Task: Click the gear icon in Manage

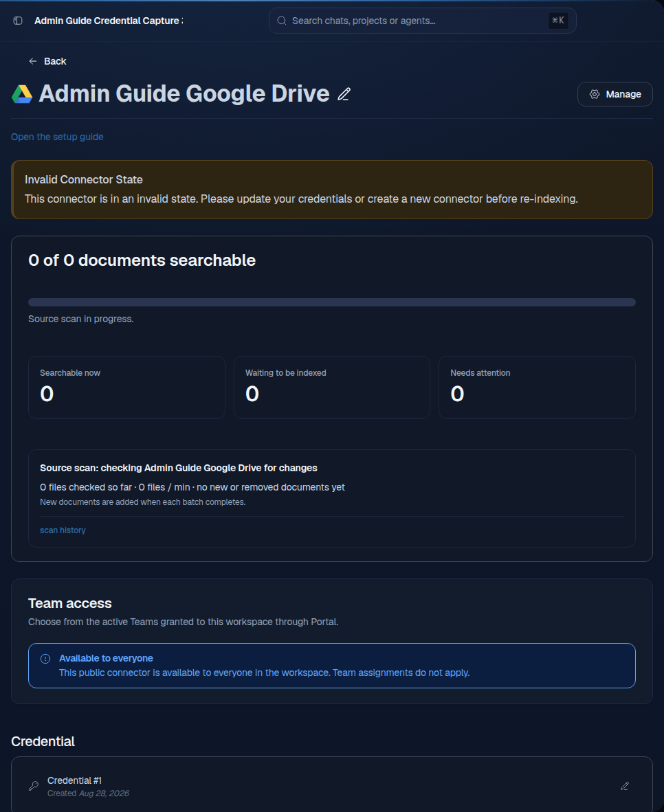Action: (595, 94)
